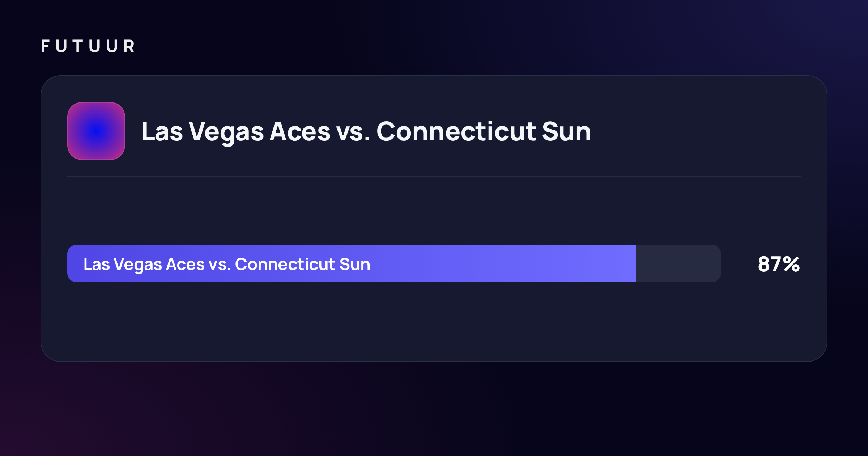Click the purple gradient market icon
The width and height of the screenshot is (868, 456).
click(x=96, y=131)
